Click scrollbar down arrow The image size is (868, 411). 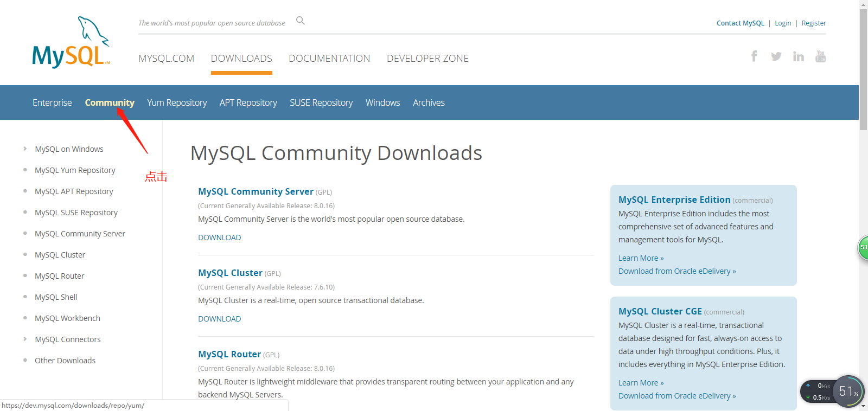coord(863,407)
